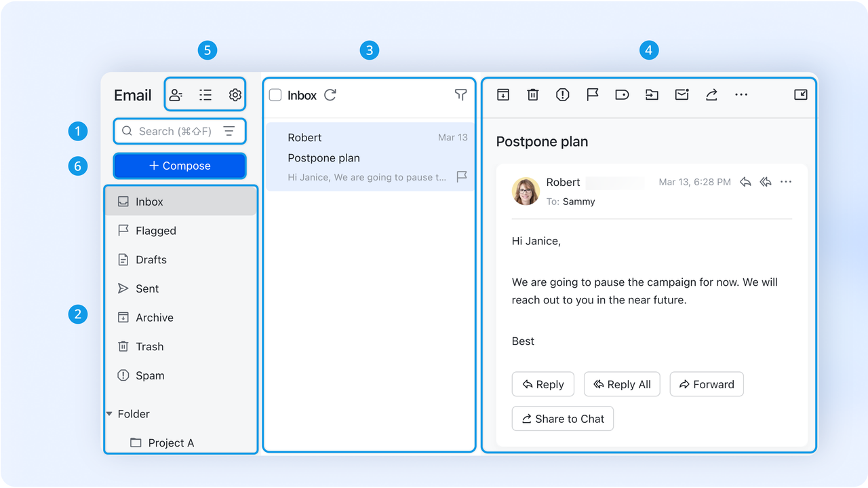Open the Sent folder
Image resolution: width=868 pixels, height=488 pixels.
147,288
